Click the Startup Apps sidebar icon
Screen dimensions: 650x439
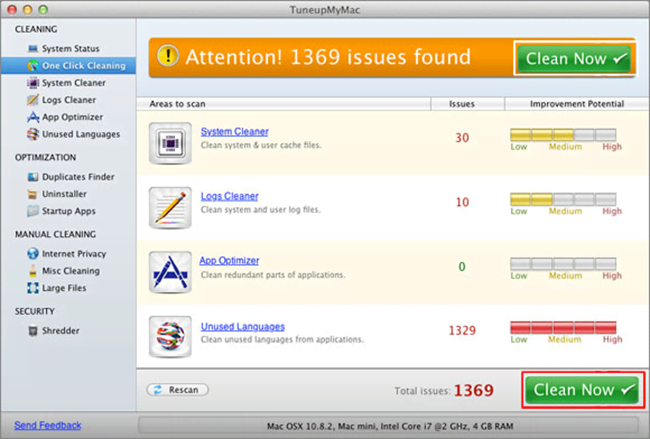pos(33,211)
